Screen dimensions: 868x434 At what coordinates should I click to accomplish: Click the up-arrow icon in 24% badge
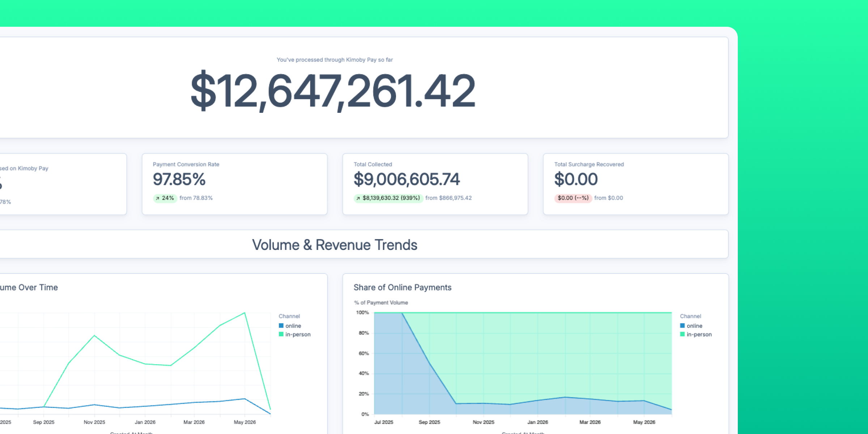157,198
